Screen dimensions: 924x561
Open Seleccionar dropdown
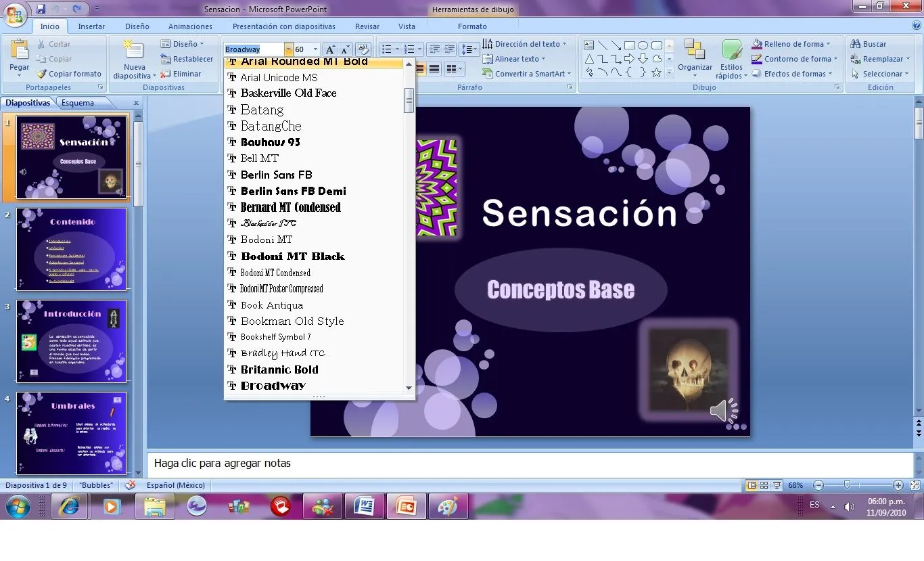[x=880, y=74]
